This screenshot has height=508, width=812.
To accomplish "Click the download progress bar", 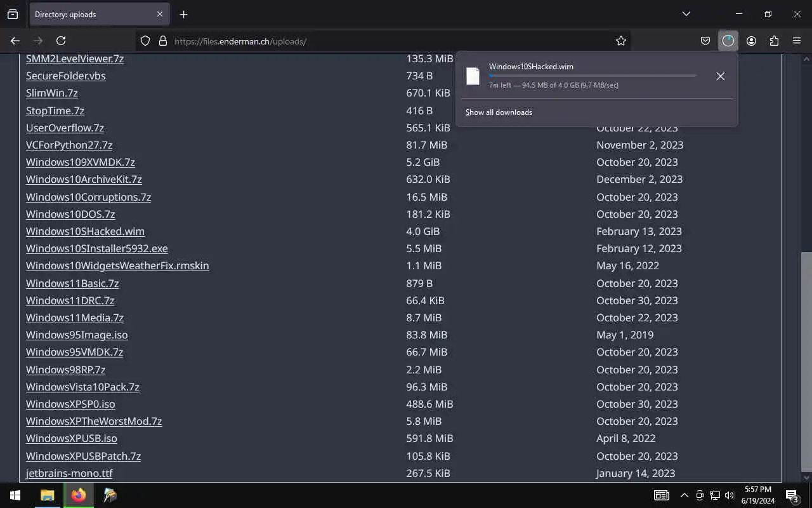I will click(x=593, y=76).
